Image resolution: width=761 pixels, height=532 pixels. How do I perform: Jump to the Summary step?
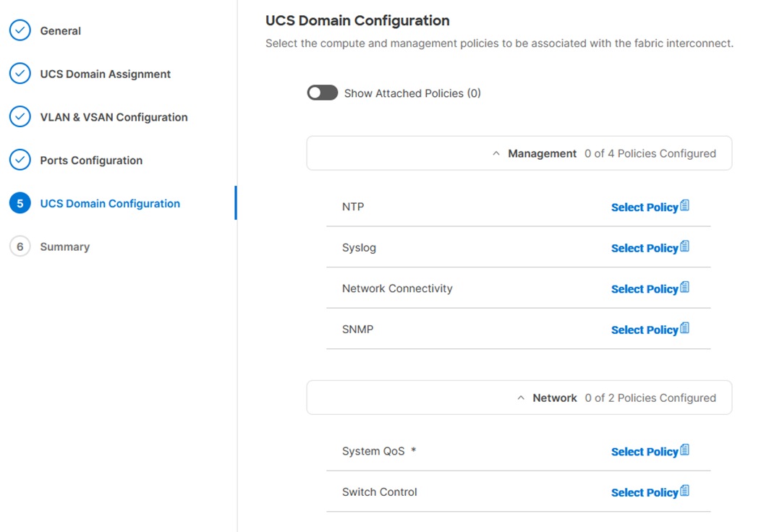click(x=64, y=246)
